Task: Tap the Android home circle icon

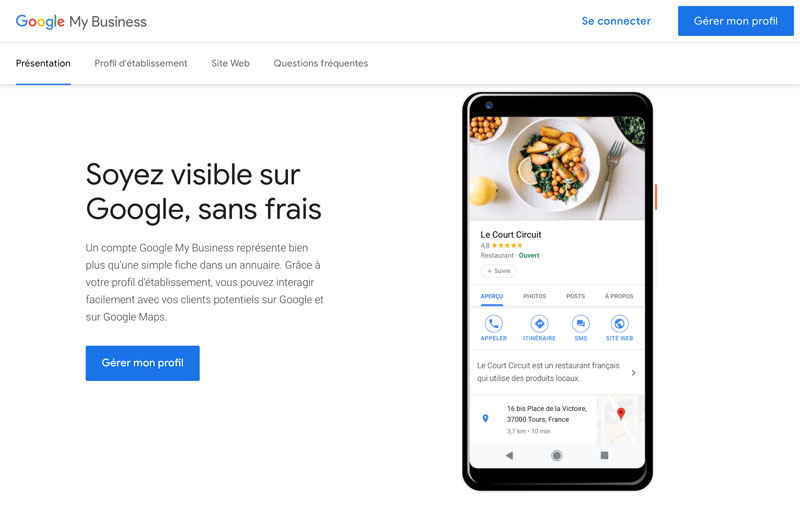Action: pyautogui.click(x=557, y=455)
